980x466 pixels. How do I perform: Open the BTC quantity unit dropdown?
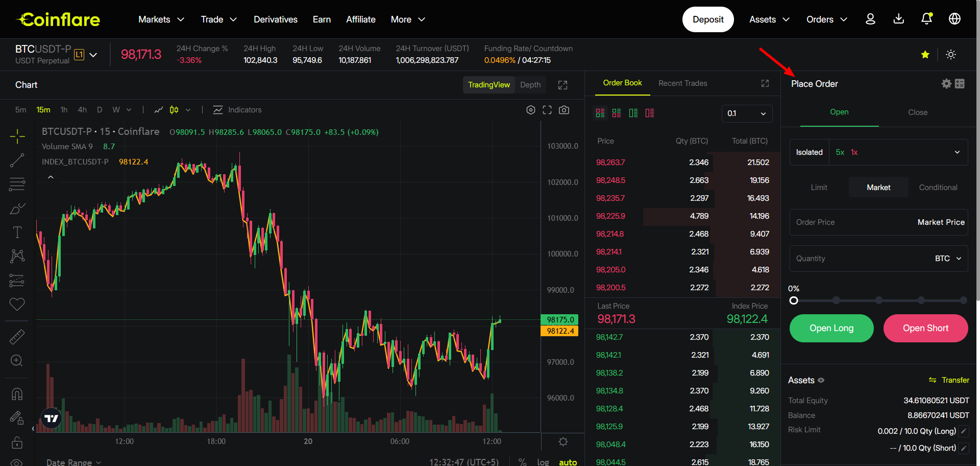pyautogui.click(x=948, y=259)
